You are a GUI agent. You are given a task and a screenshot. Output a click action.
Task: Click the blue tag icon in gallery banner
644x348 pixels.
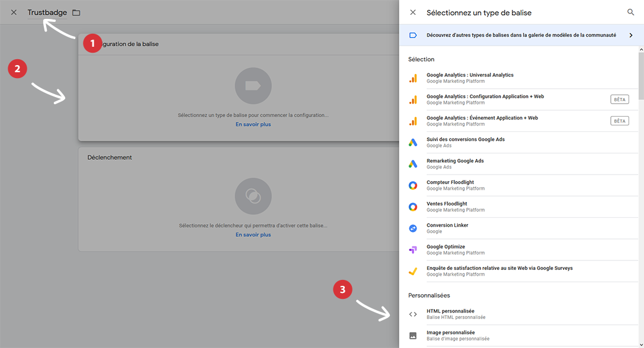pyautogui.click(x=413, y=36)
